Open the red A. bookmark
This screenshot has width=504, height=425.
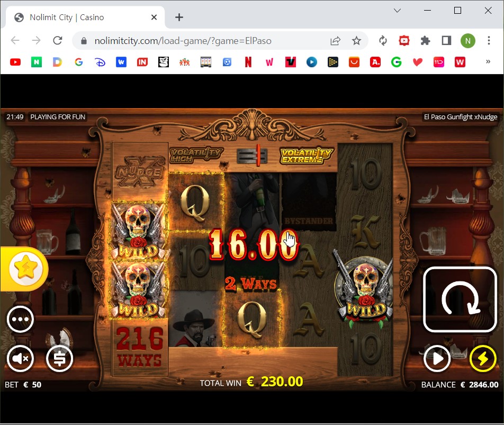(375, 62)
